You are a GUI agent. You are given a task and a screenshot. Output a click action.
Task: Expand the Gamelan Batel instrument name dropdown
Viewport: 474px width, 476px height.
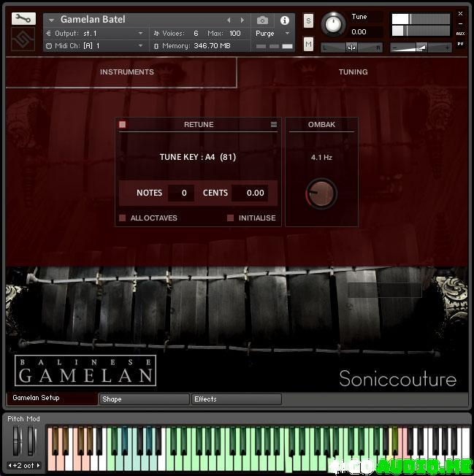pyautogui.click(x=51, y=20)
